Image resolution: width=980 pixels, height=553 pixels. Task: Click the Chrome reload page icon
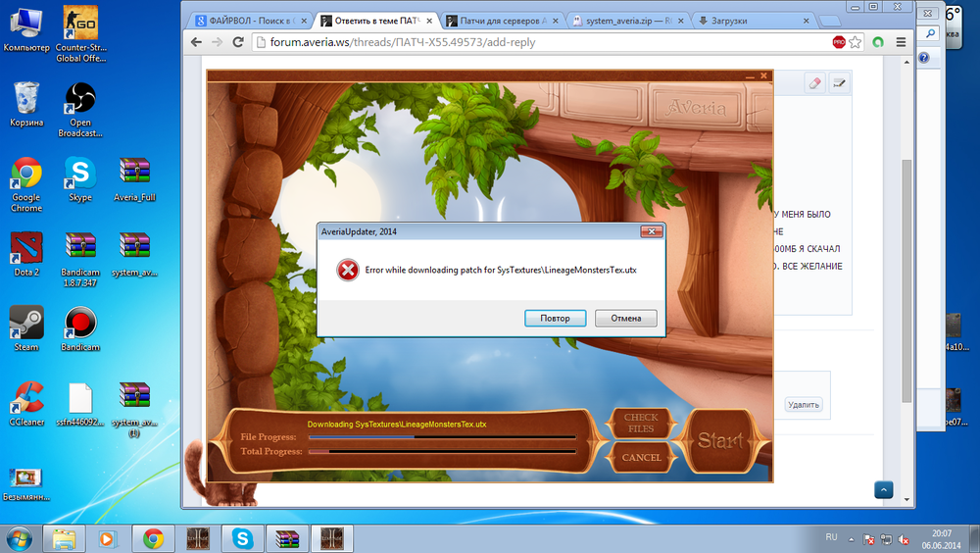(x=238, y=42)
